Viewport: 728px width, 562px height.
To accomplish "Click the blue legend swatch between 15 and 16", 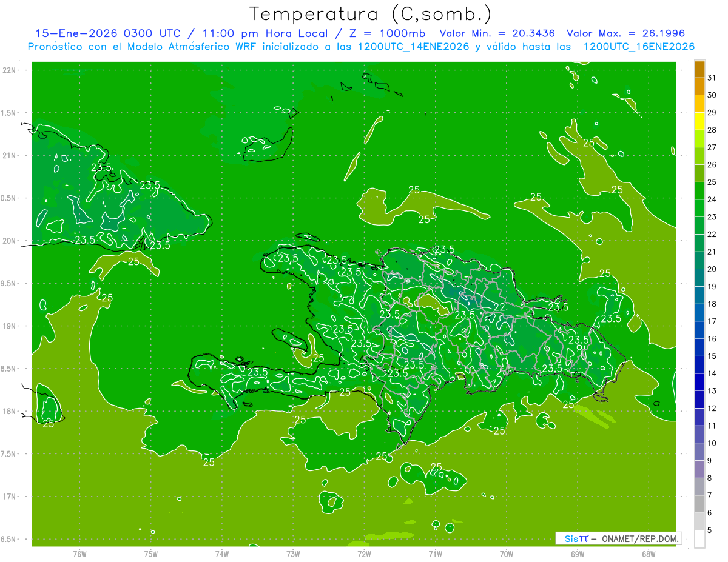I will pos(699,347).
